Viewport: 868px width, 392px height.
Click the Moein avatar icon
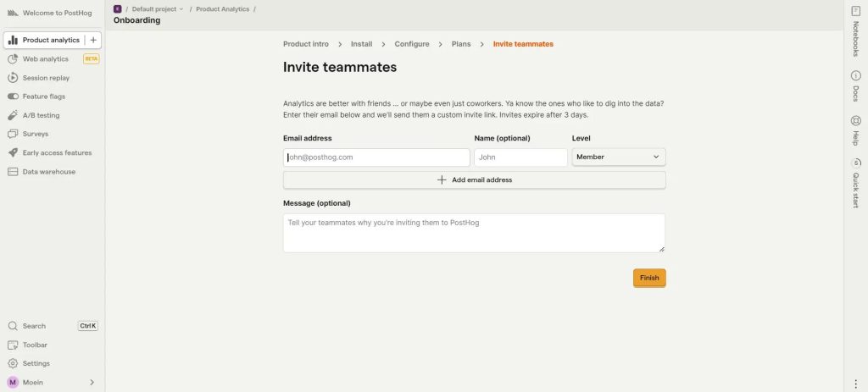point(13,382)
